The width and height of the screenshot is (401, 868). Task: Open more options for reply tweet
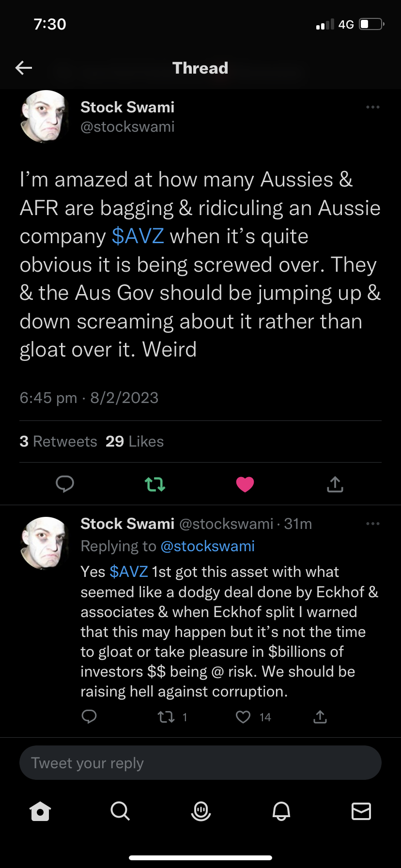click(372, 524)
